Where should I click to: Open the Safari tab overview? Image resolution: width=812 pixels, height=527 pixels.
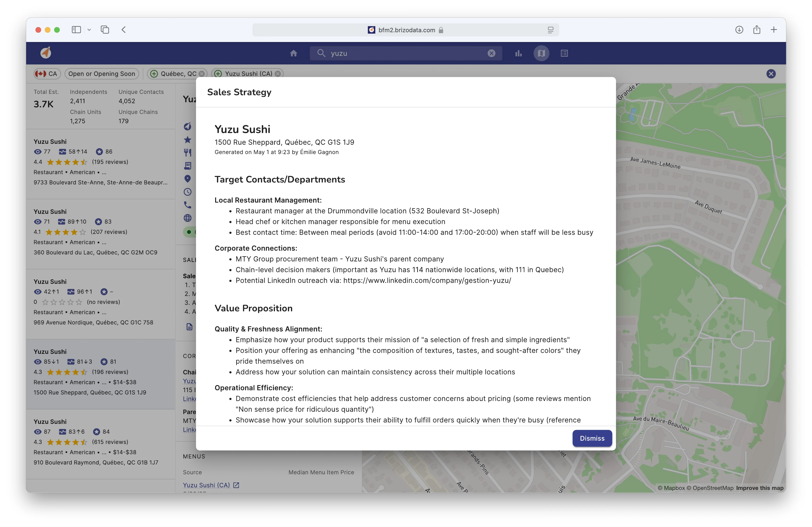pos(105,30)
